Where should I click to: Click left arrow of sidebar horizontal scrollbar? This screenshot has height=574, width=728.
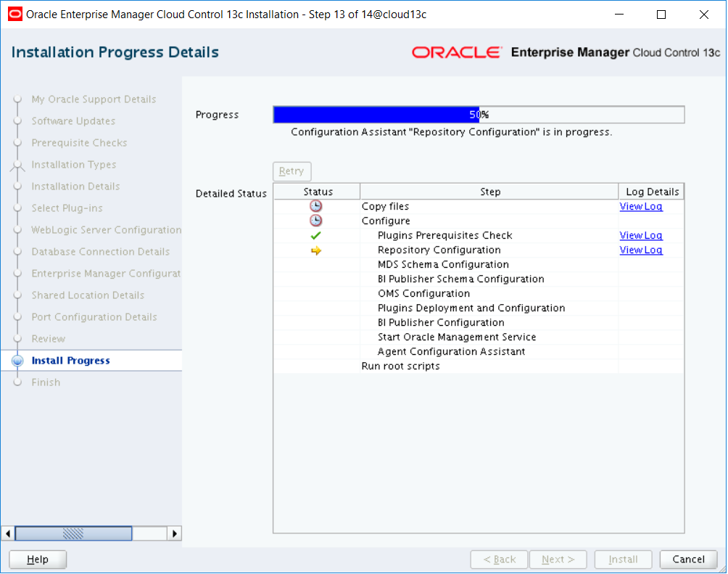(8, 533)
